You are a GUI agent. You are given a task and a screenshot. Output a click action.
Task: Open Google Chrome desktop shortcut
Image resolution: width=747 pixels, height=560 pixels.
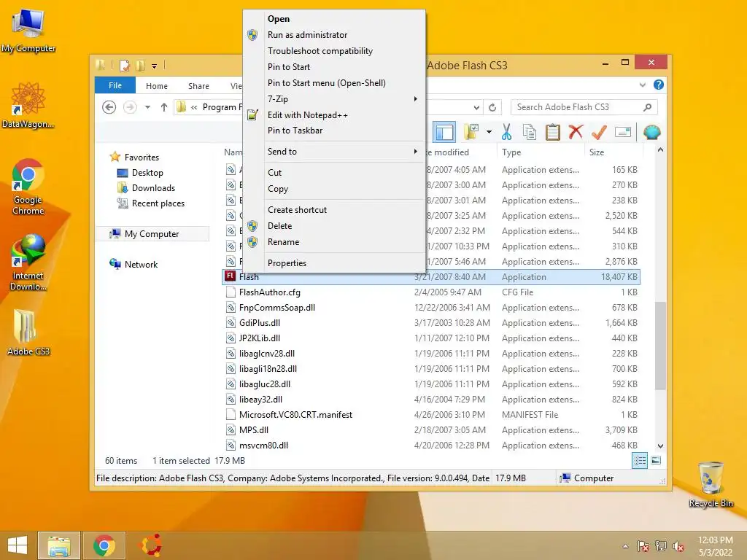tap(28, 187)
